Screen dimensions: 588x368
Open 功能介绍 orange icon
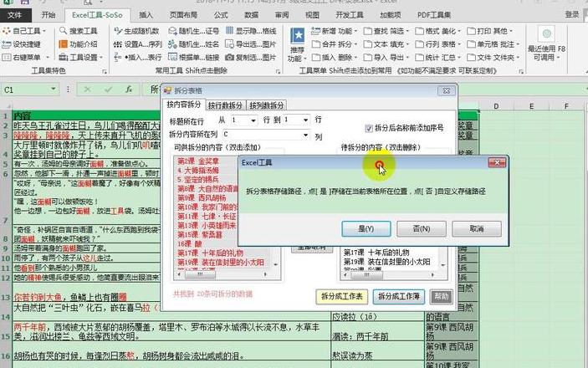[x=63, y=43]
